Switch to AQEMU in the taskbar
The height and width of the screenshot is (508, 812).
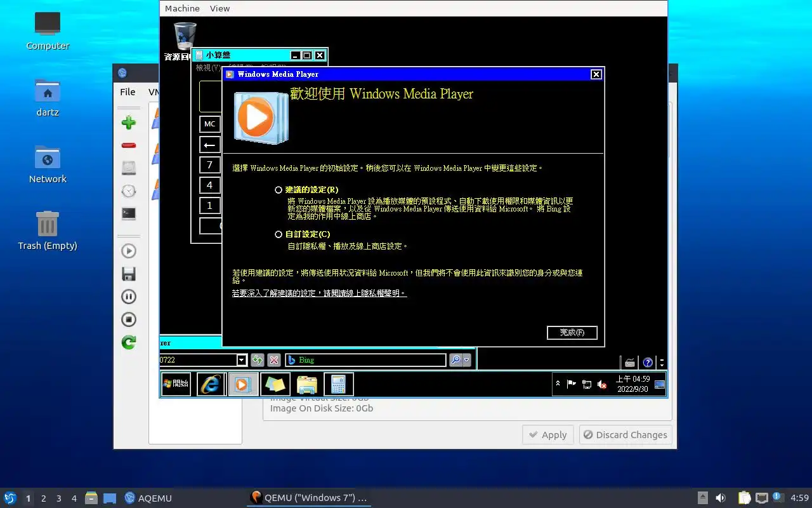point(148,498)
